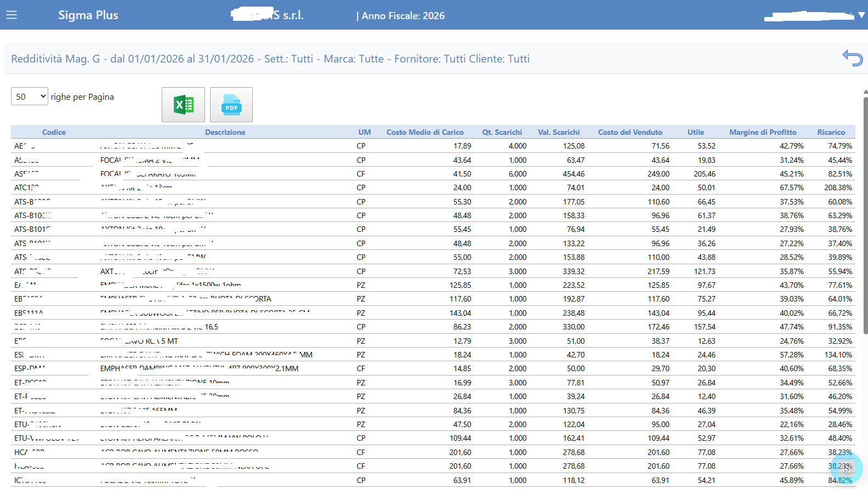
Task: Click the floating cyan circle button
Action: coord(846,468)
